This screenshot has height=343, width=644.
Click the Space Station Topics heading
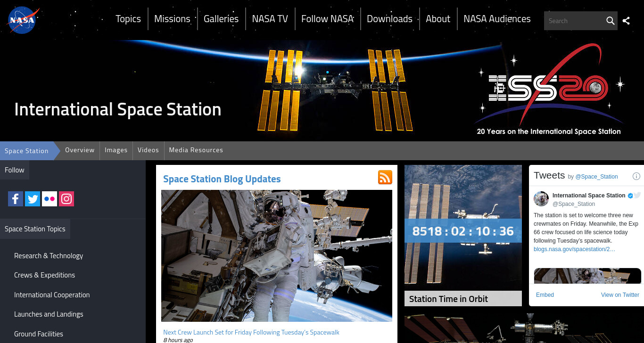[35, 229]
